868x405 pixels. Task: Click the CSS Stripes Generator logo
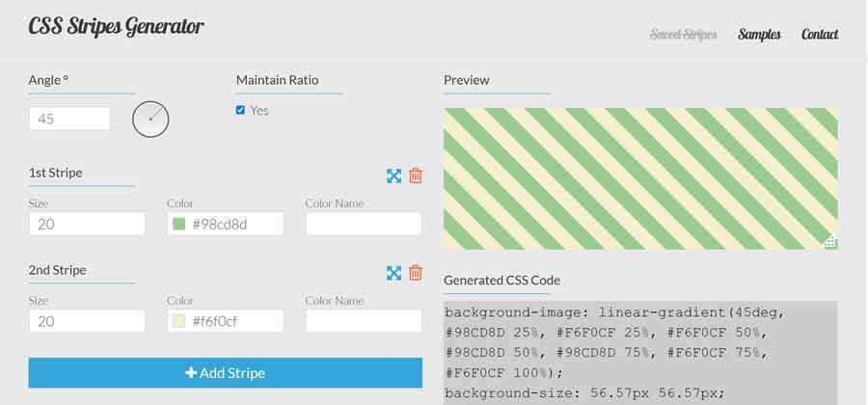click(x=116, y=26)
